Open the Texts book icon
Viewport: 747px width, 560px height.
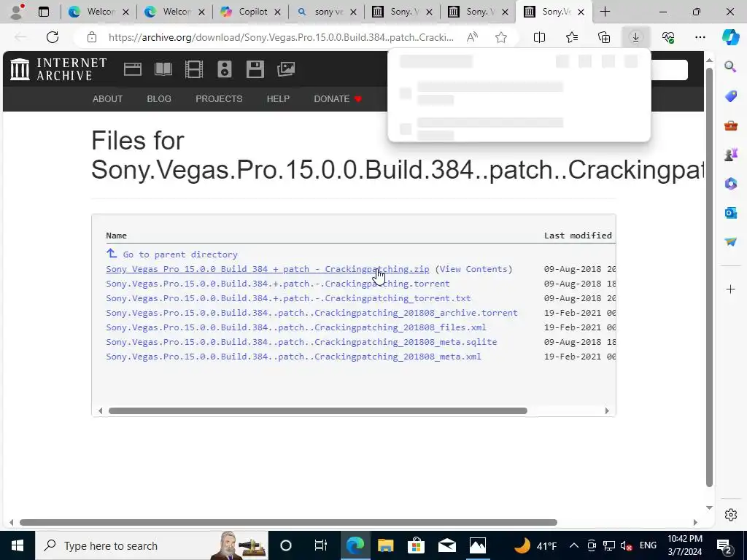[x=163, y=69]
